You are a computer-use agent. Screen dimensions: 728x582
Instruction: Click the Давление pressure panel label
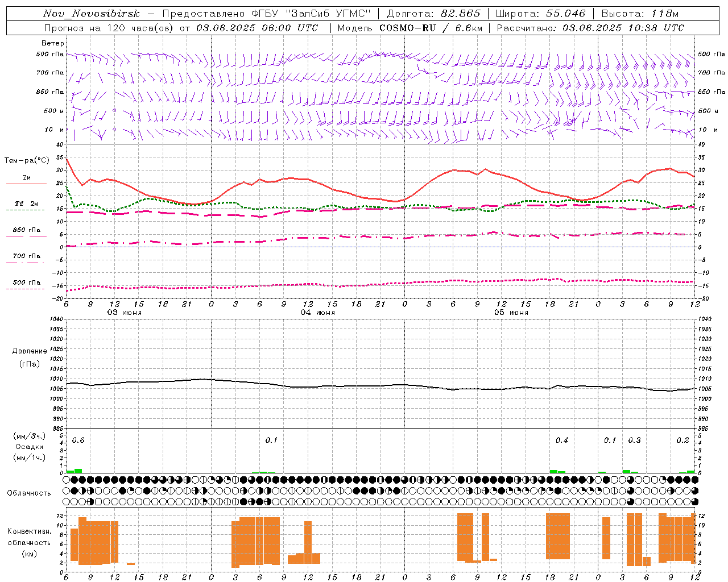30,351
